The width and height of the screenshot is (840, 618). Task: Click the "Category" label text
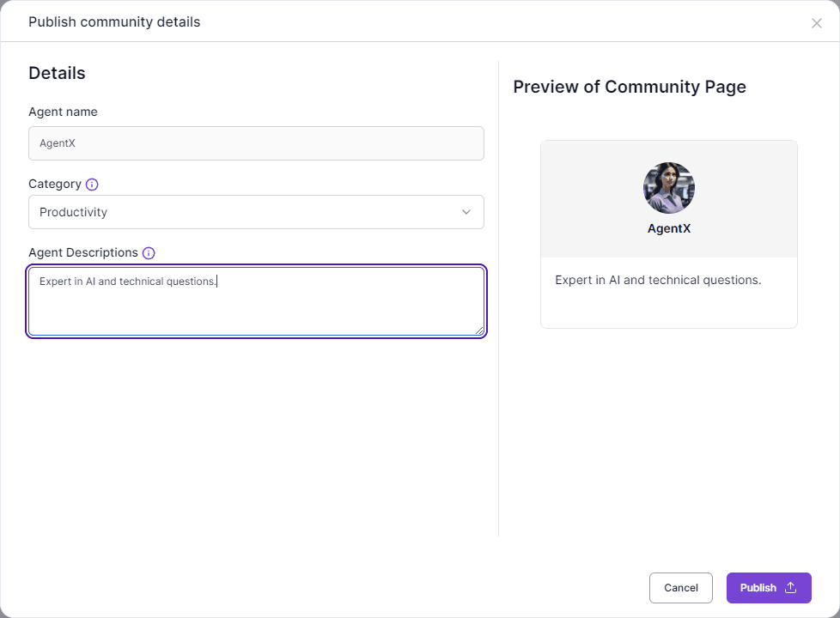pos(55,185)
